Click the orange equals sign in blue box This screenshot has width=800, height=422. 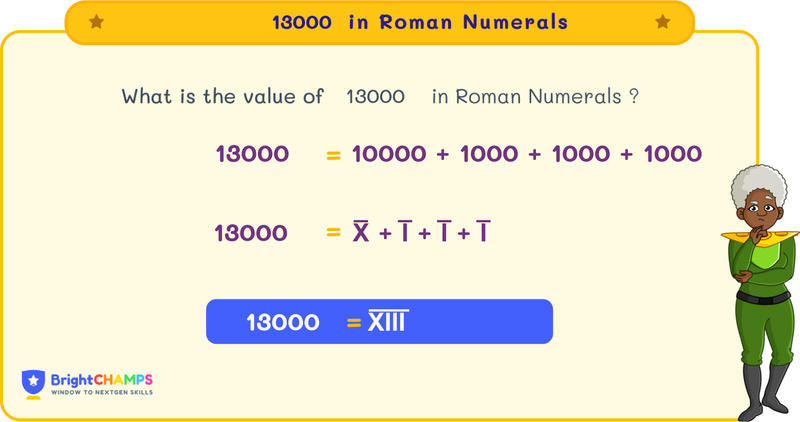[352, 322]
